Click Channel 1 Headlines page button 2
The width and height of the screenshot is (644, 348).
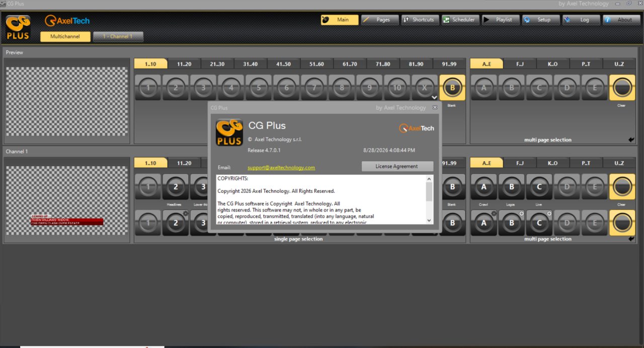(176, 187)
